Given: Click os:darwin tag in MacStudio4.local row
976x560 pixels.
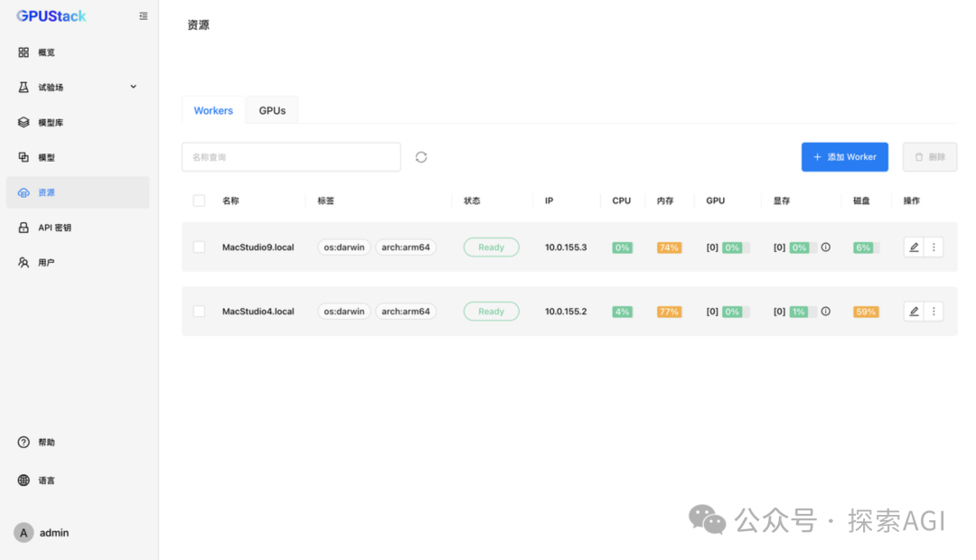Looking at the screenshot, I should click(344, 311).
